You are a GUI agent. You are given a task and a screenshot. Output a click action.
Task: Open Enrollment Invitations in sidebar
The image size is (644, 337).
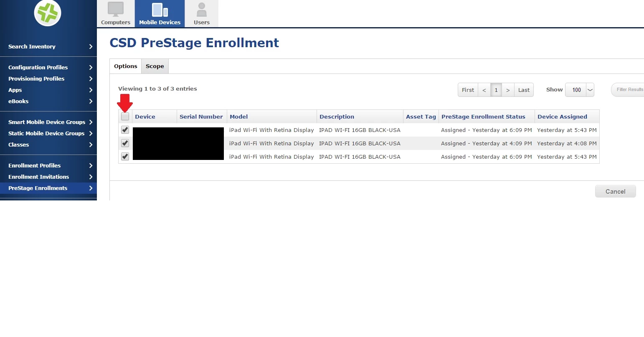tap(38, 177)
